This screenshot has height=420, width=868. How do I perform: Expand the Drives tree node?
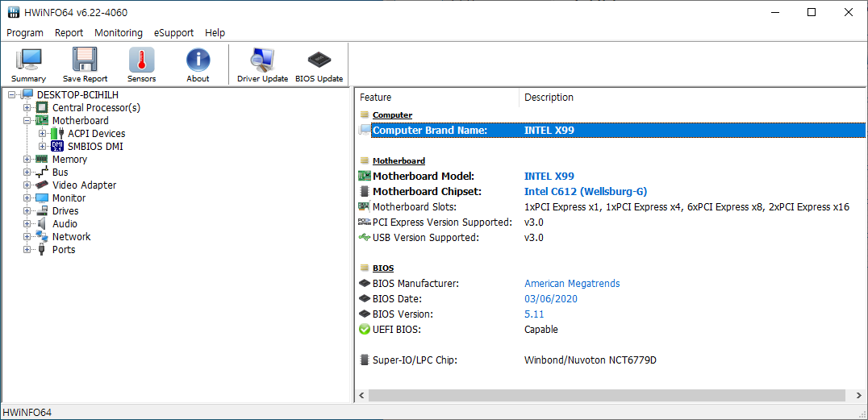click(x=27, y=211)
